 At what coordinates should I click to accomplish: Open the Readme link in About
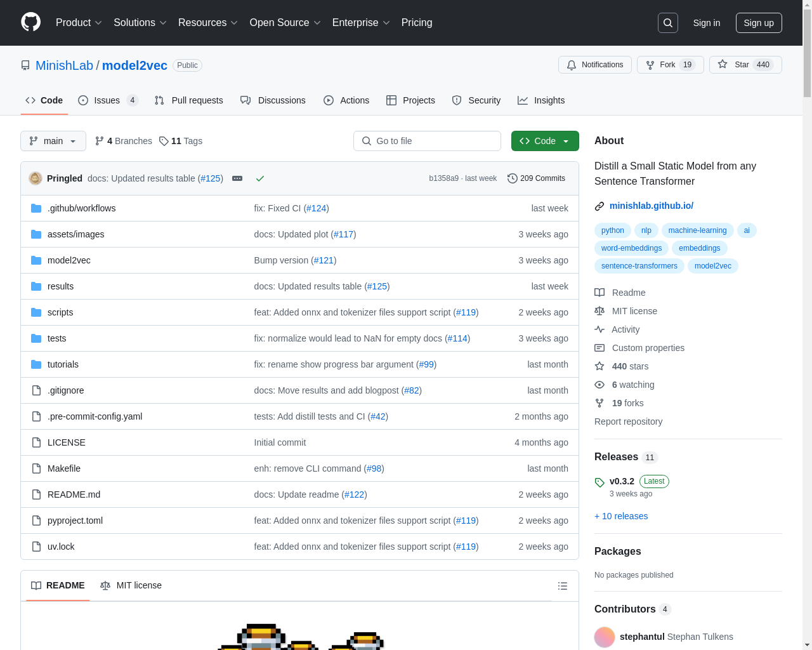pos(620,293)
